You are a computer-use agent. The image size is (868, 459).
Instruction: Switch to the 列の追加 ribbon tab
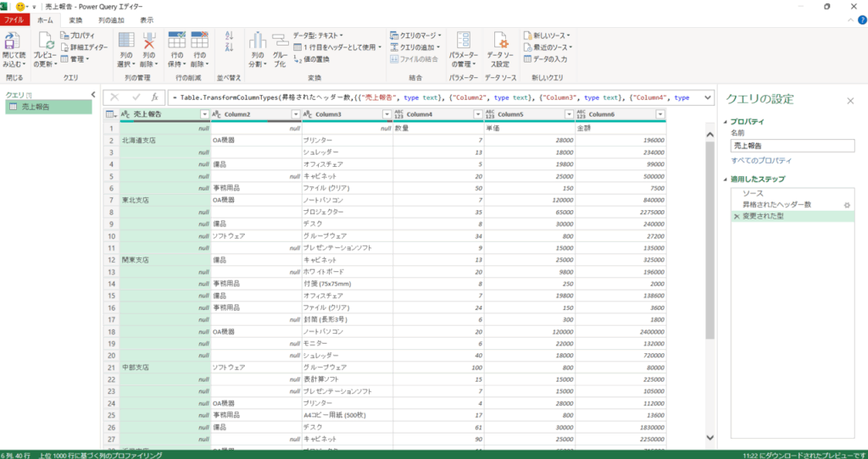[x=110, y=19]
